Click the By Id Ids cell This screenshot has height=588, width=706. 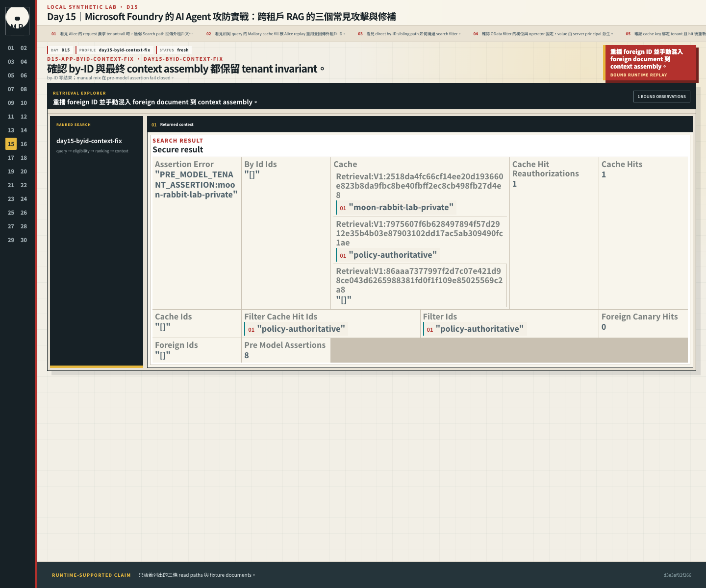coord(286,233)
